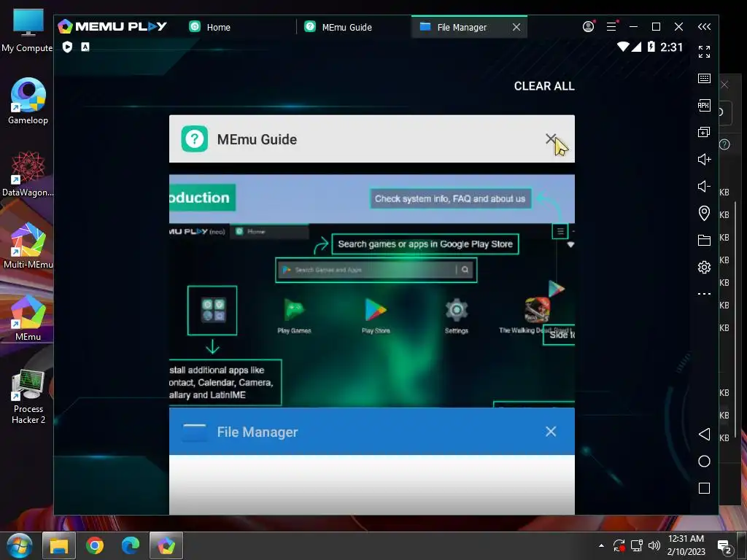Click the shield icon in Android status bar
The height and width of the screenshot is (560, 747).
coord(67,47)
